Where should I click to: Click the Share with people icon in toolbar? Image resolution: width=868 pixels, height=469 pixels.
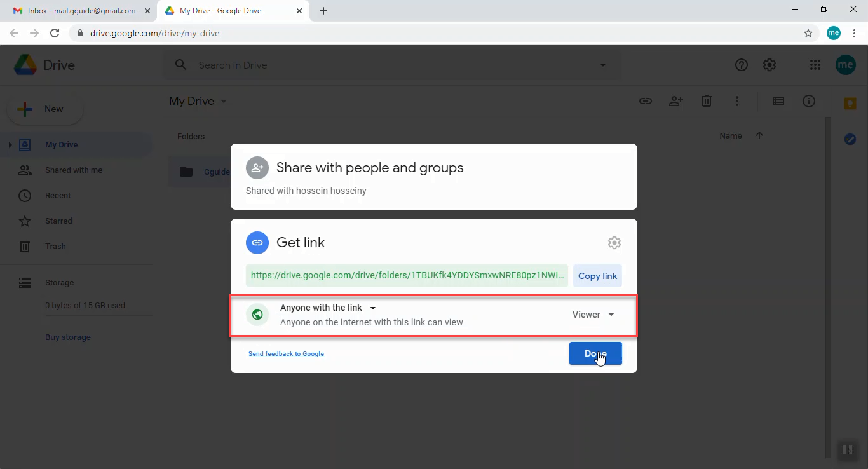(x=676, y=101)
